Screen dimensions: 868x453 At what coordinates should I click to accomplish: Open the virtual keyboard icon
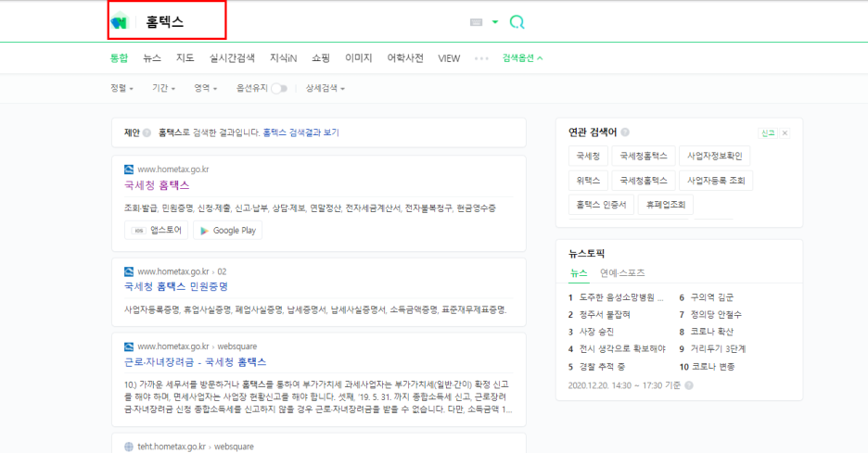click(x=476, y=22)
